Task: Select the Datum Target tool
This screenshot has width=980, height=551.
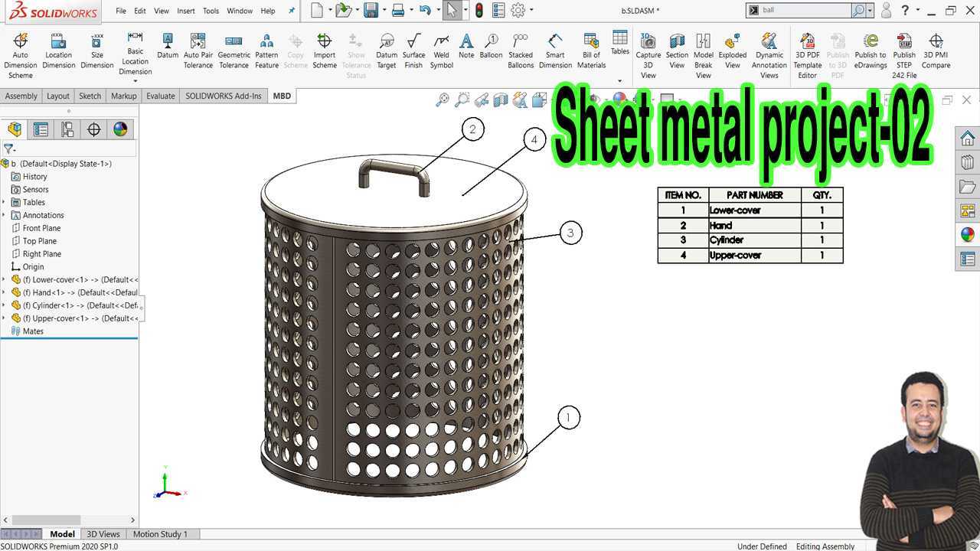Action: pos(387,51)
